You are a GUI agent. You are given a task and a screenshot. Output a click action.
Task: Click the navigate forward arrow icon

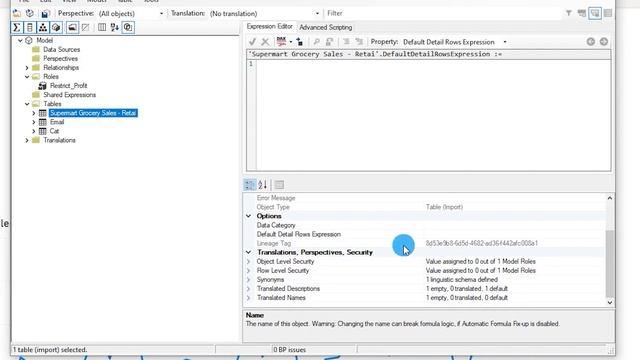[x=604, y=42]
